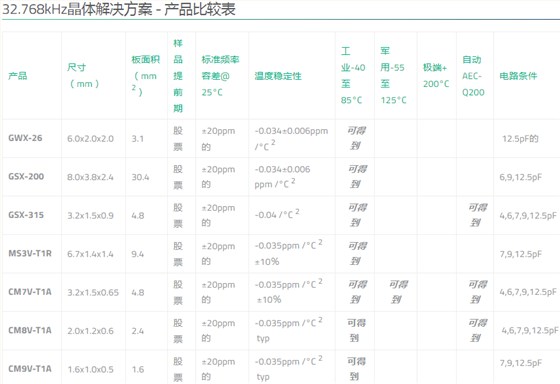
Task: Click the 板面积 column header
Action: tap(145, 75)
